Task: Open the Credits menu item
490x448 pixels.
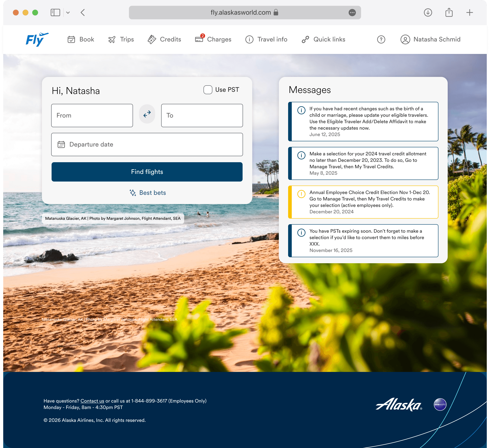Action: [x=164, y=39]
